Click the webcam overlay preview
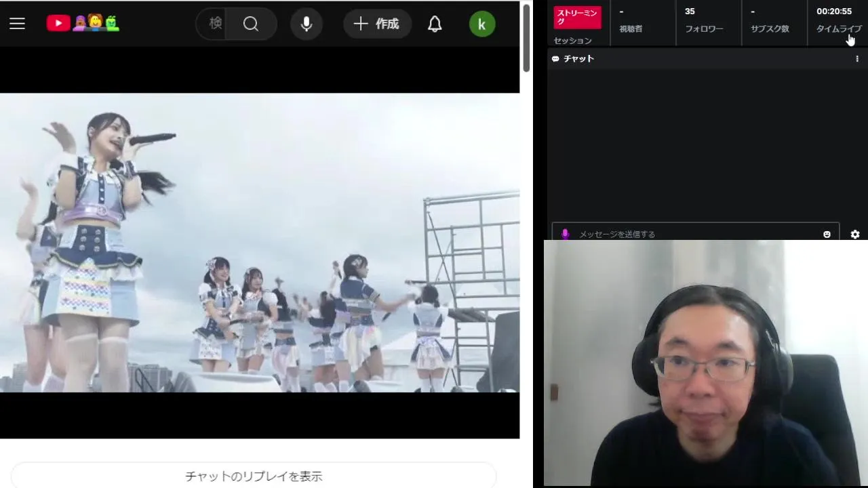 point(705,363)
